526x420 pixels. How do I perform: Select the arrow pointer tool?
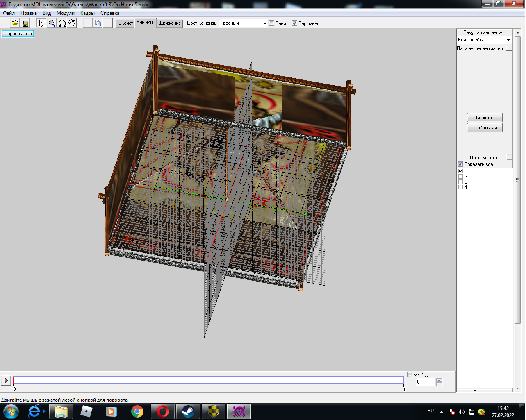click(x=41, y=23)
